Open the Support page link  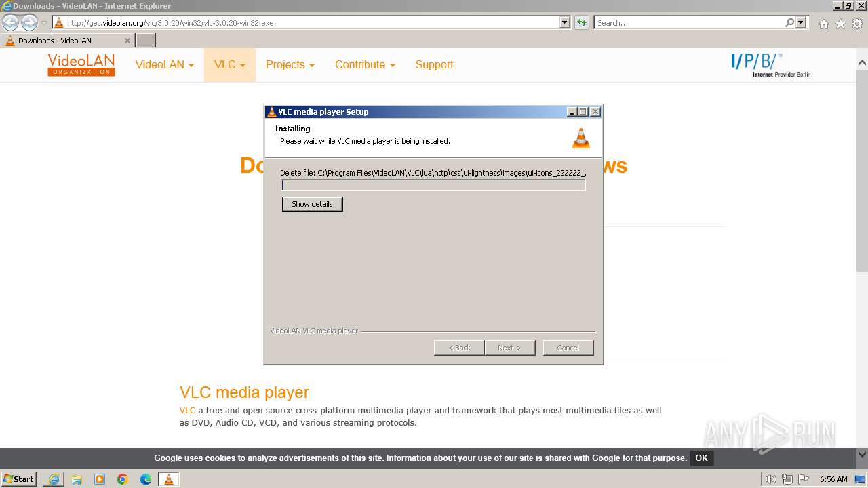434,65
